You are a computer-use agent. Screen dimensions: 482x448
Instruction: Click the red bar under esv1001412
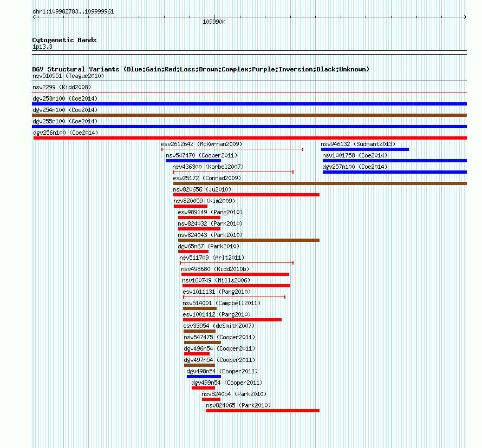[x=232, y=320]
